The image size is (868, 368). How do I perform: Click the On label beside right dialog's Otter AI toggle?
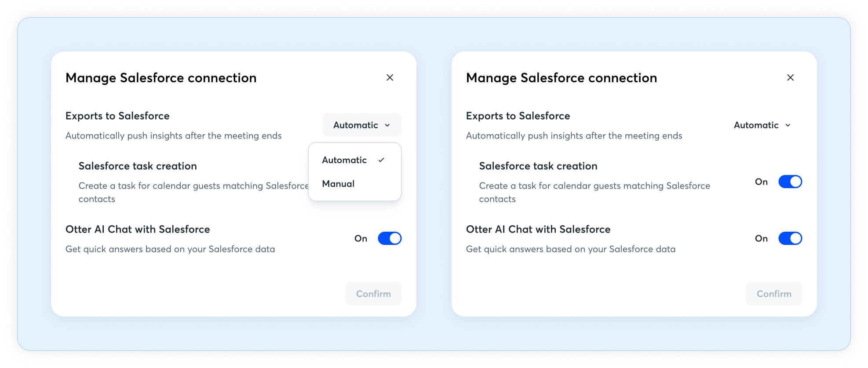coord(761,239)
